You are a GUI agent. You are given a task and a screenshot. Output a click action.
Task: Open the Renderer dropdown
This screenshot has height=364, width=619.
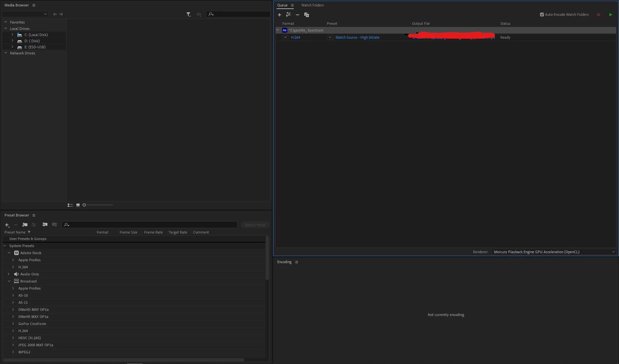[x=554, y=252]
